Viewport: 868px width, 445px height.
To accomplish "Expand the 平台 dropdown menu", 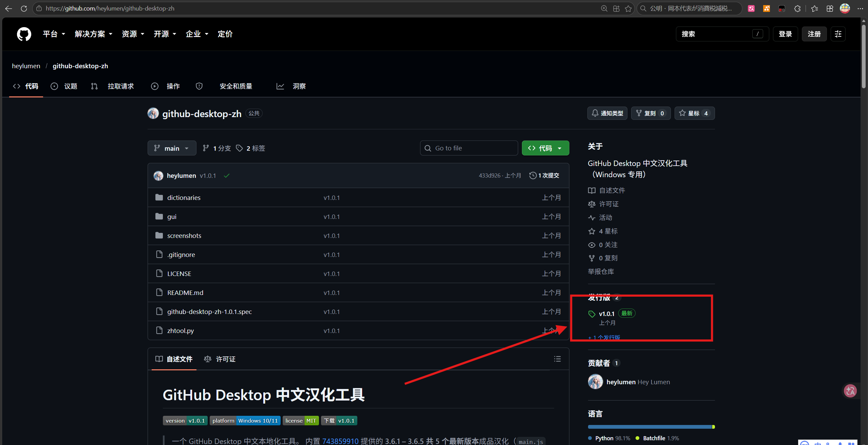I will 54,34.
